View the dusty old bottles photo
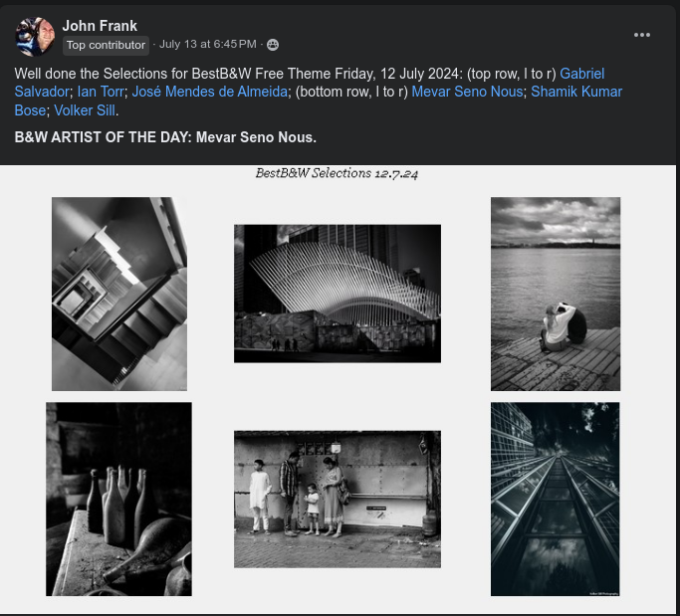This screenshot has width=680, height=616. 118,499
